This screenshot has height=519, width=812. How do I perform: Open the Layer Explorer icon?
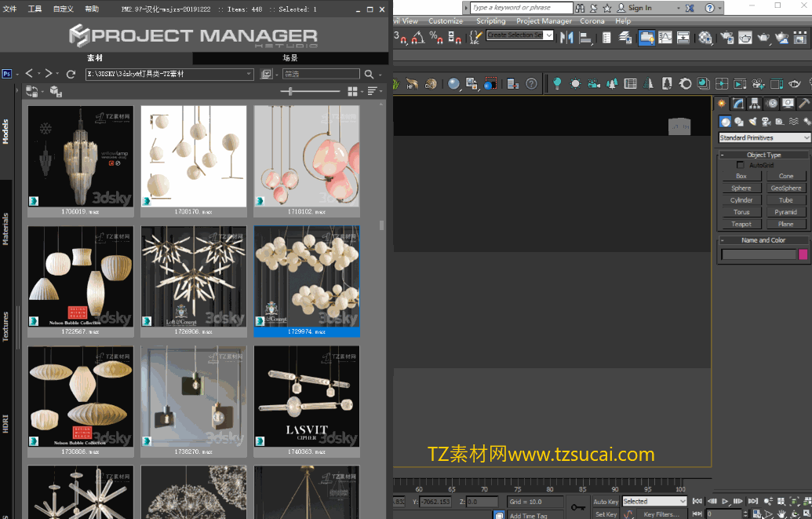(625, 38)
